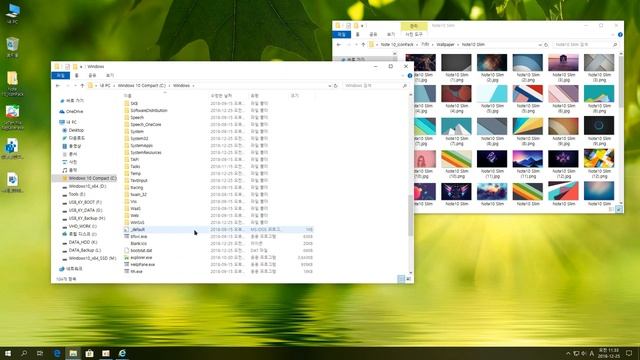Click the Windows folder search box
The height and width of the screenshot is (360, 640).
tap(376, 86)
